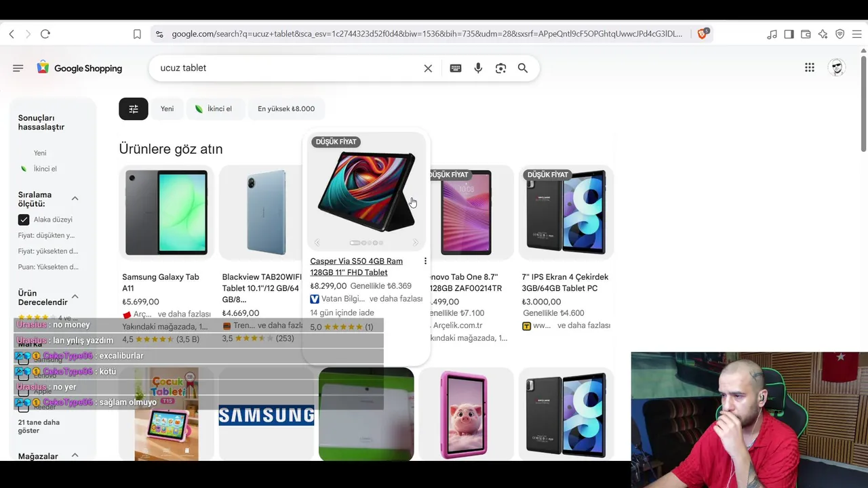The height and width of the screenshot is (488, 868).
Task: Click the Vatan Bilgi... seller name
Action: (342, 299)
